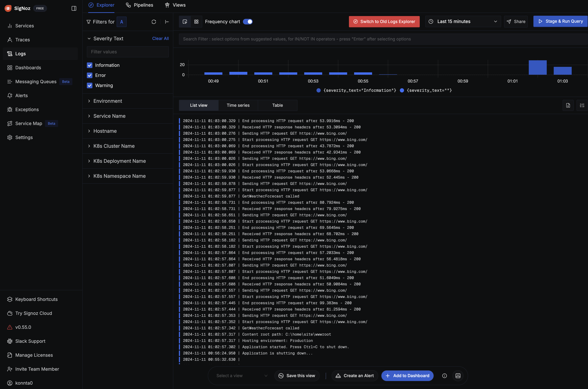Uncheck the Error severity checkbox
The image size is (588, 389).
(x=89, y=75)
